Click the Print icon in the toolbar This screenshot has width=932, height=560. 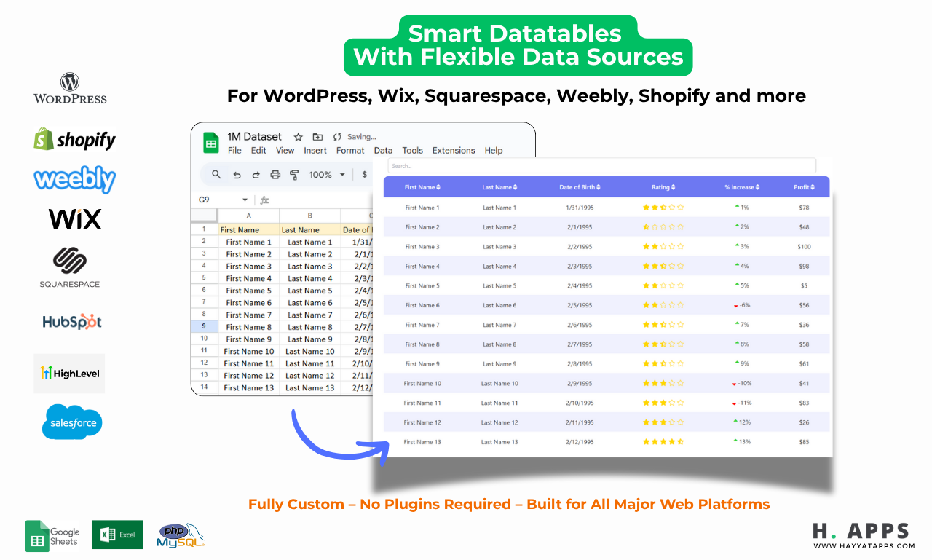pyautogui.click(x=275, y=174)
